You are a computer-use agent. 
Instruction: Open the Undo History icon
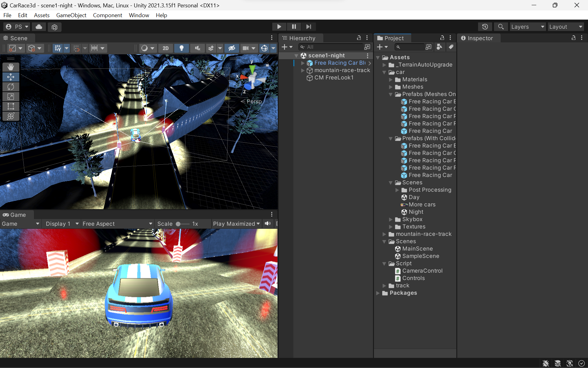[x=485, y=27]
